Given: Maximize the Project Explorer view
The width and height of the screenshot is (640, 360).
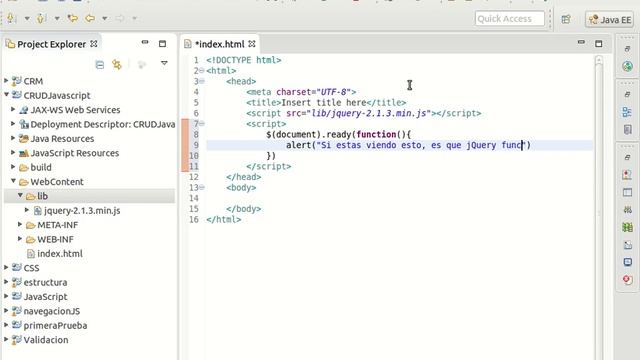Looking at the screenshot, I should click(162, 44).
